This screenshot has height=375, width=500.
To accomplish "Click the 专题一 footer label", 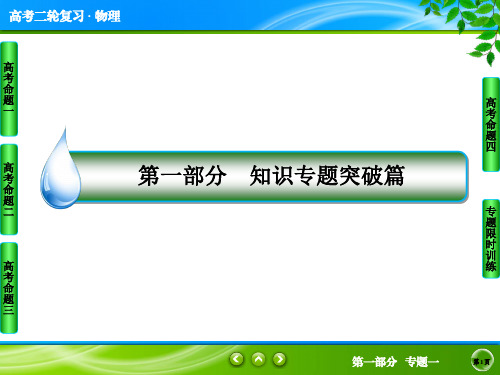I will [x=422, y=361].
